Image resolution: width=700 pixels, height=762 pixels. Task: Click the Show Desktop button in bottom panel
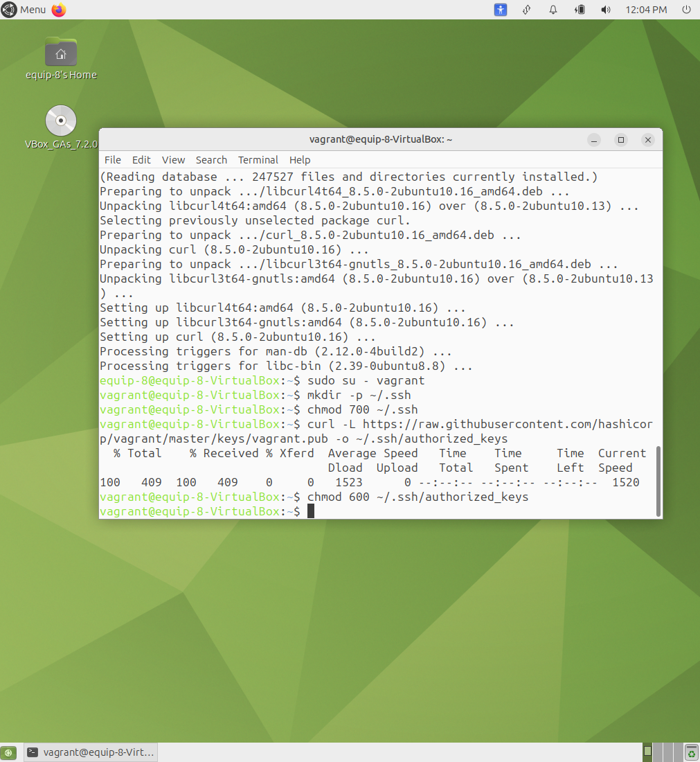(8, 753)
